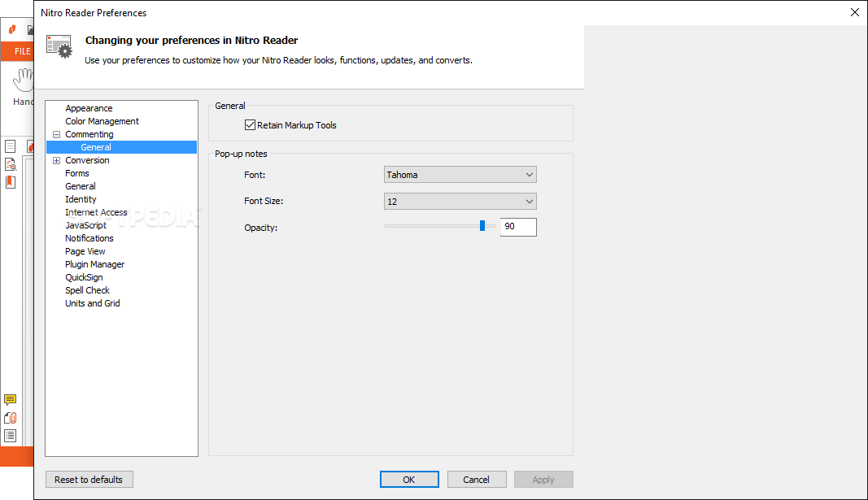Image resolution: width=868 pixels, height=500 pixels.
Task: Click the Opacity value field showing 90
Action: [518, 227]
